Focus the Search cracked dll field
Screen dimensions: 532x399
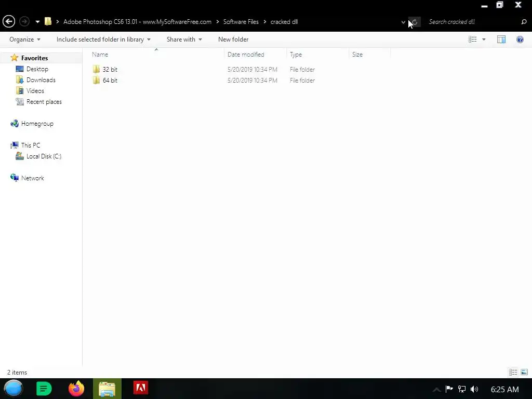[472, 22]
